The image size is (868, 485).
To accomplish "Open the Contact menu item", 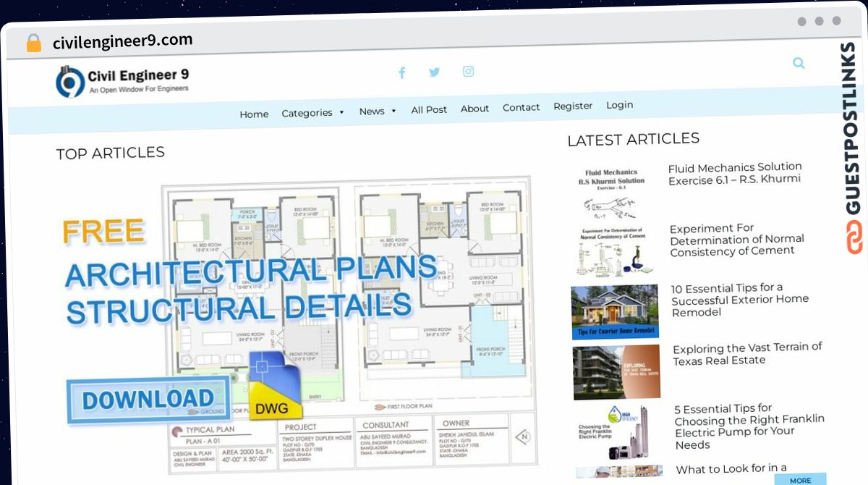I will pyautogui.click(x=521, y=107).
